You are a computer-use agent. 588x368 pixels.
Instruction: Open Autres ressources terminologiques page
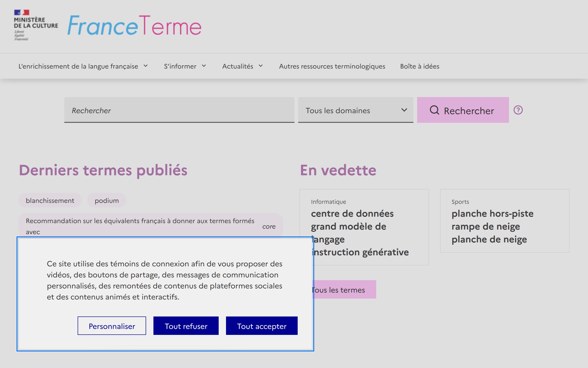[x=332, y=66]
